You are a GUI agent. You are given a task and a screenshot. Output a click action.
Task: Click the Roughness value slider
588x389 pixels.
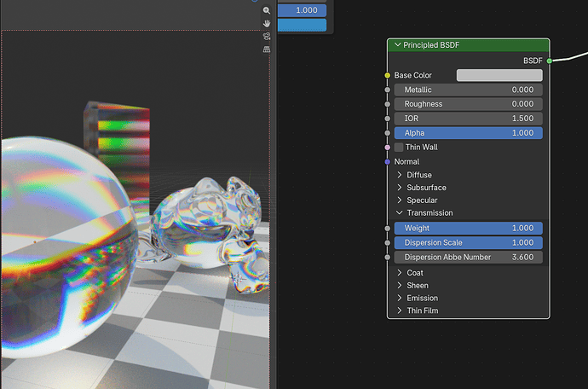[x=469, y=104]
